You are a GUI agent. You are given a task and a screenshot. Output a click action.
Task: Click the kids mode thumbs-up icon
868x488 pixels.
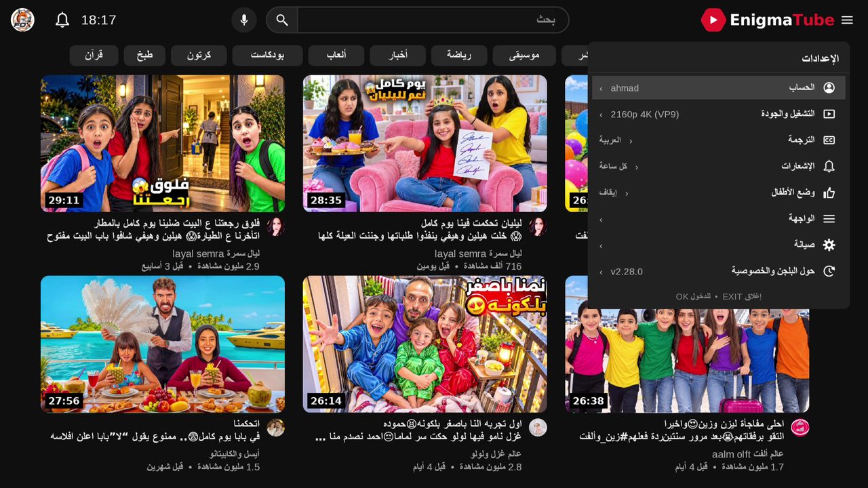point(829,192)
